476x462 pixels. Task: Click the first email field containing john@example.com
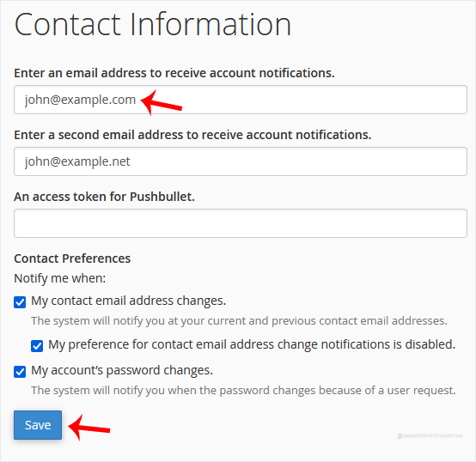click(x=240, y=100)
